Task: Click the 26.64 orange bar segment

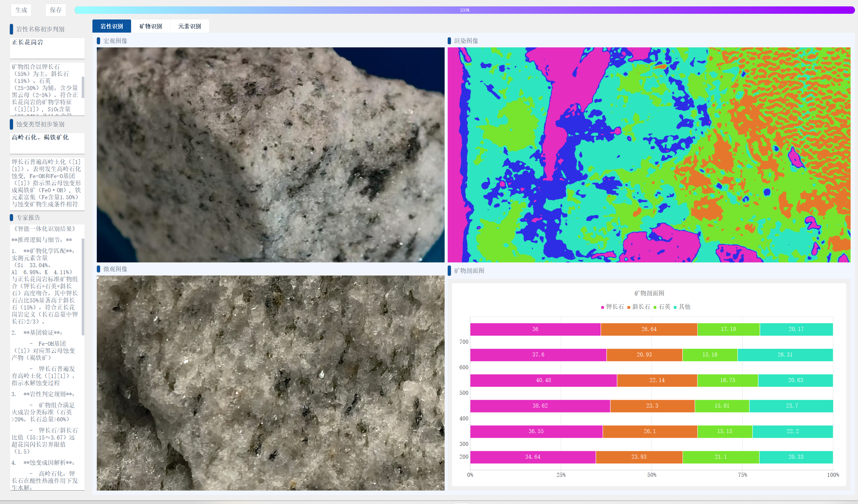Action: [649, 329]
